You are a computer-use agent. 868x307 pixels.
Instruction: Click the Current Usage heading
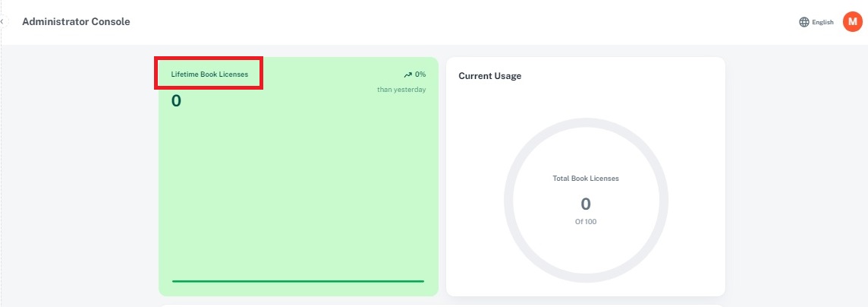pos(489,76)
